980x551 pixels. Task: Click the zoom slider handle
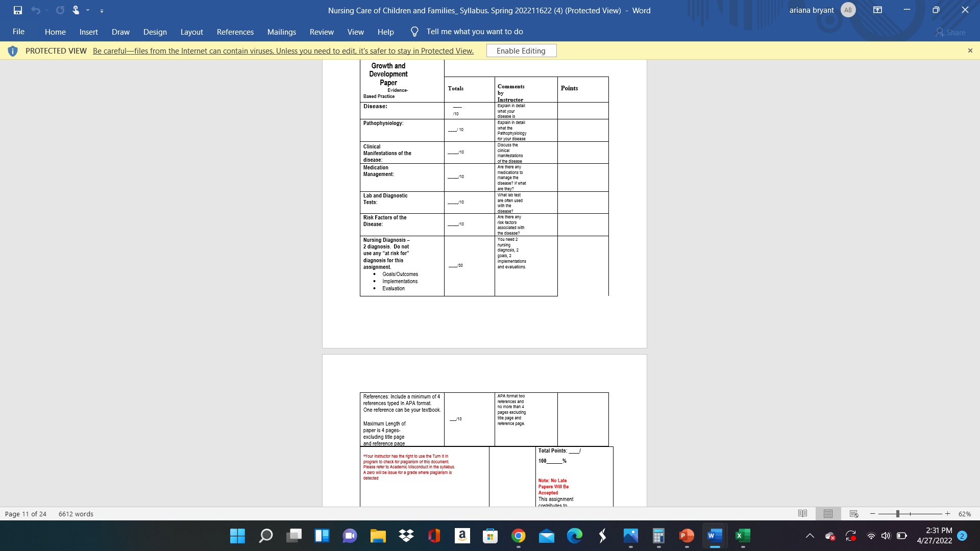click(x=897, y=514)
